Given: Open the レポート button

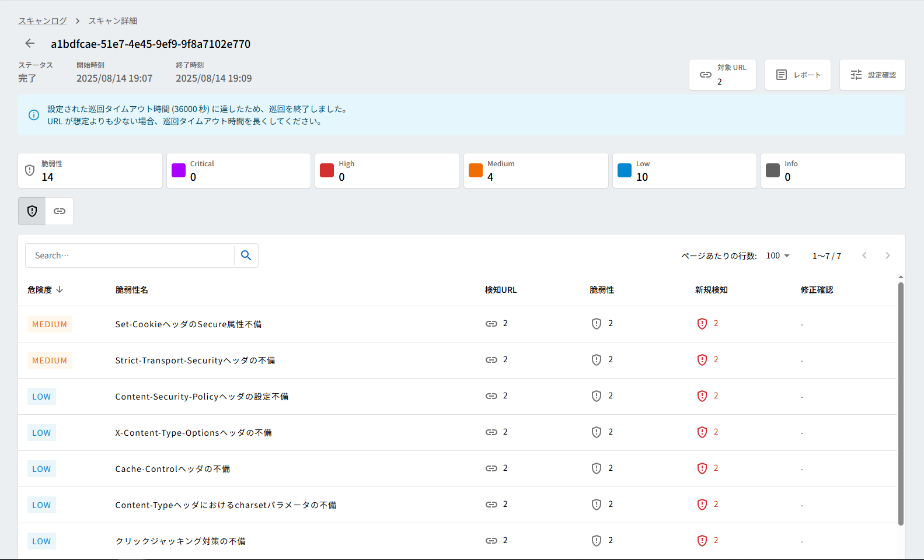Looking at the screenshot, I should (798, 75).
